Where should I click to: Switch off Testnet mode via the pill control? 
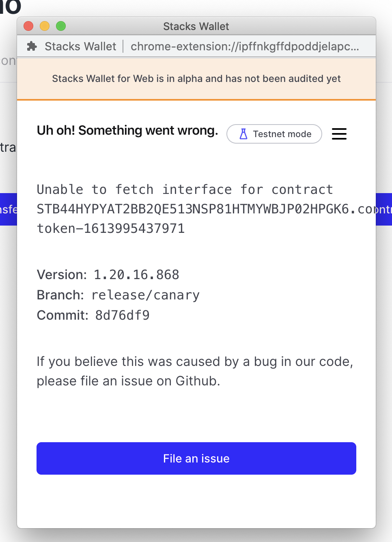tap(274, 134)
